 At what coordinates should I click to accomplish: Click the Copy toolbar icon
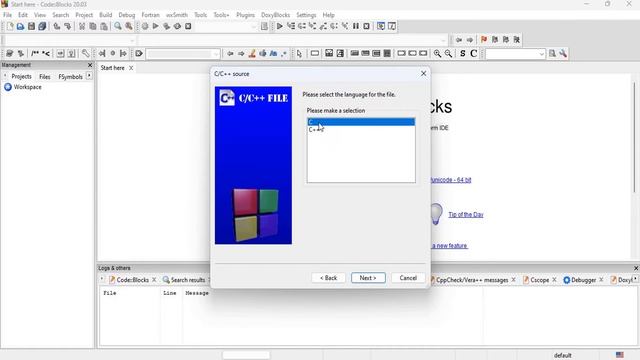93,26
